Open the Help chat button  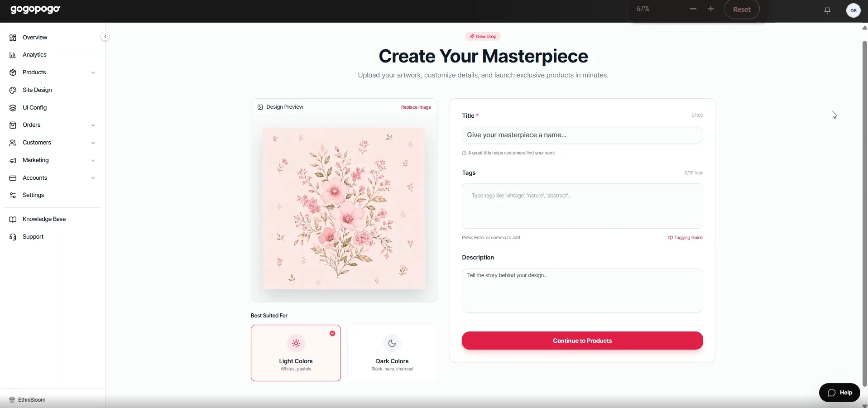tap(839, 393)
